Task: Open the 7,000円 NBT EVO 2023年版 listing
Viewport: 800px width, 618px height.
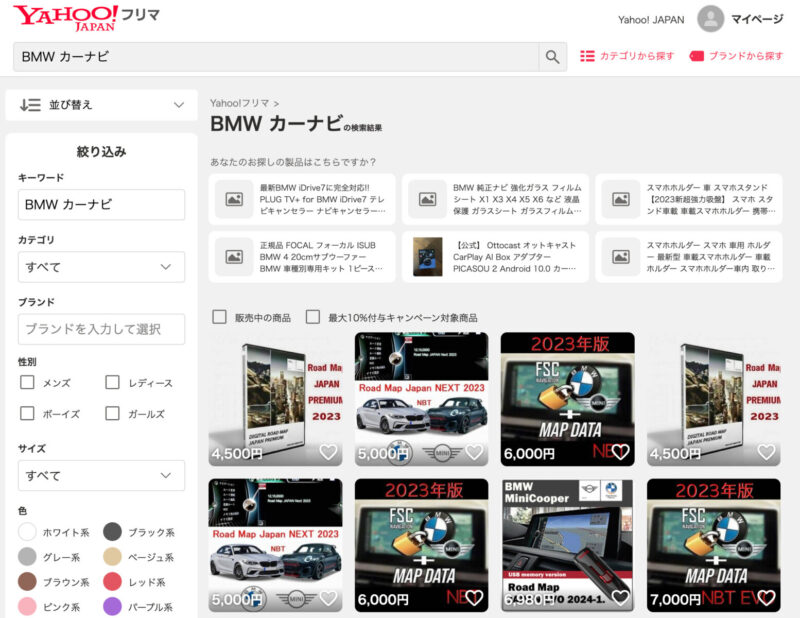Action: (714, 545)
